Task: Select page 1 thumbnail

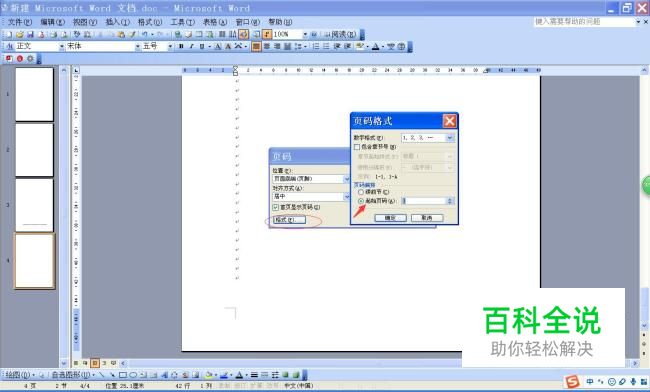Action: (34, 94)
